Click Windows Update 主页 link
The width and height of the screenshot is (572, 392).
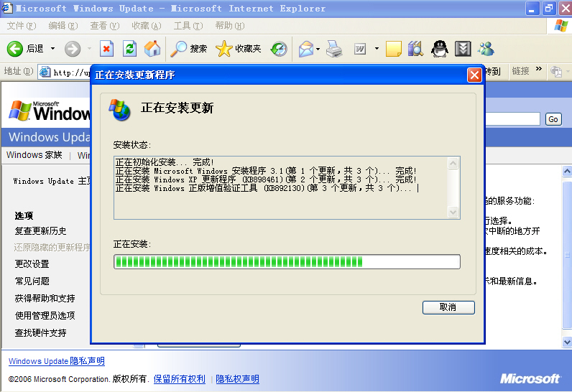52,181
